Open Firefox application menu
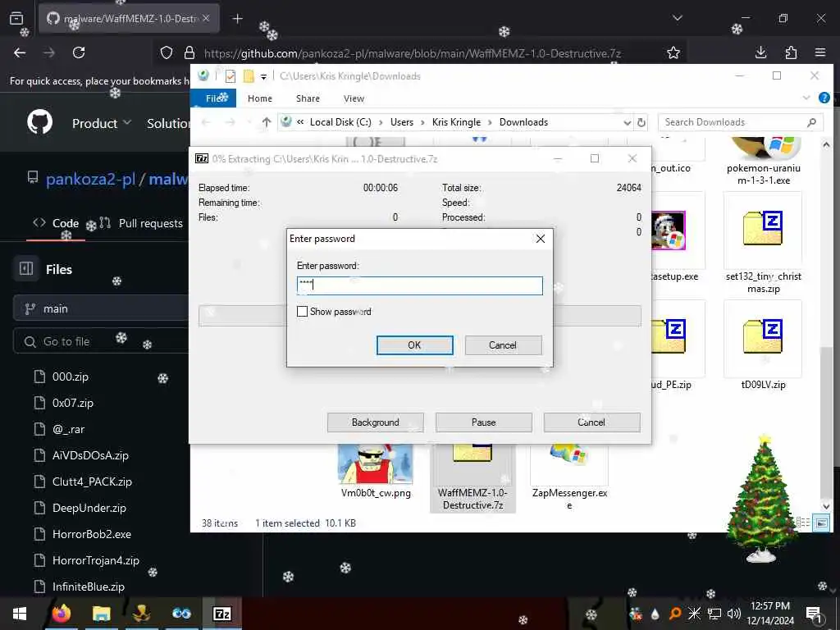The image size is (840, 630). click(x=820, y=52)
